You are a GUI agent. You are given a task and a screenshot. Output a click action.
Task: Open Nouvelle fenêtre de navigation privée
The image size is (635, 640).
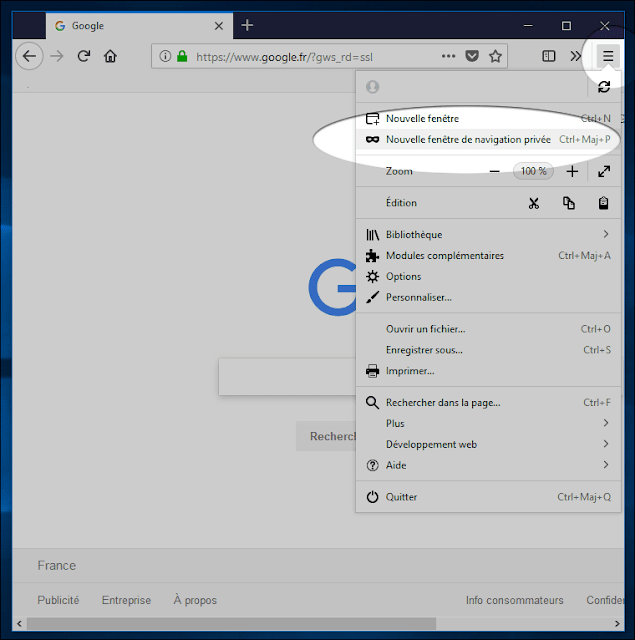[x=488, y=139]
